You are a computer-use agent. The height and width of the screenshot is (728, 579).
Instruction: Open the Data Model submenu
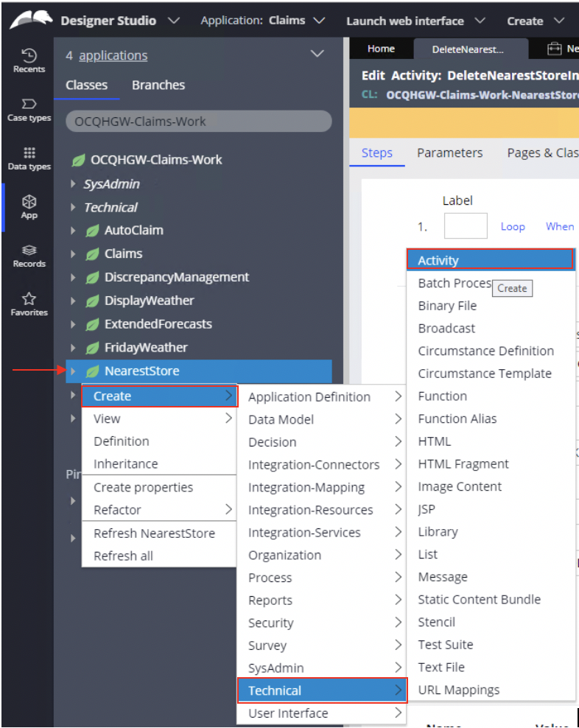[321, 419]
